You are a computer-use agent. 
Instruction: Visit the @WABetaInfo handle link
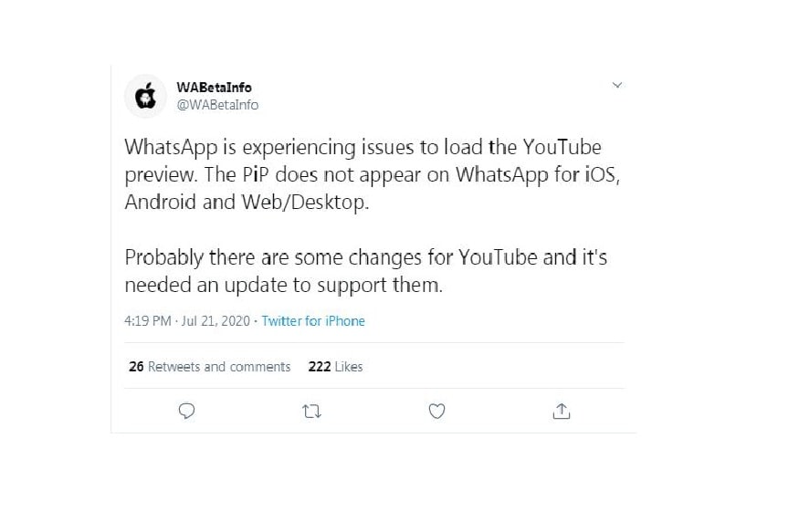(x=217, y=105)
